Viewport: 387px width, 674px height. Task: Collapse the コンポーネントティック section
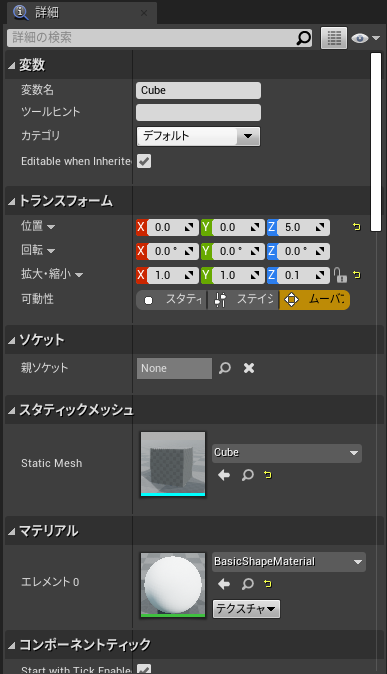12,645
